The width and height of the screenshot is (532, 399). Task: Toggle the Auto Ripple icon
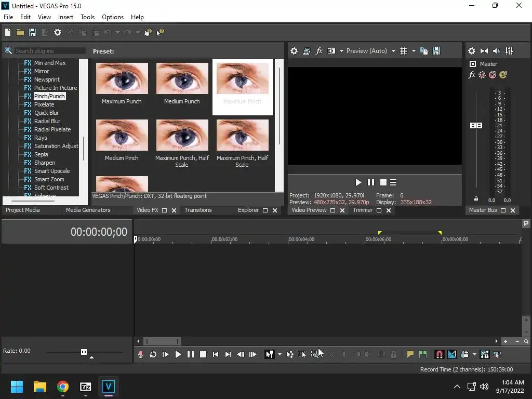click(x=464, y=354)
